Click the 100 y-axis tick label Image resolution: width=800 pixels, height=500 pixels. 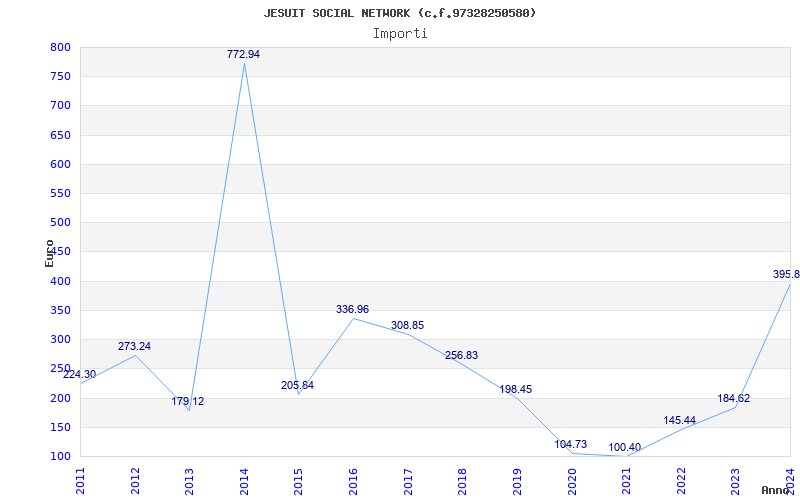[60, 456]
